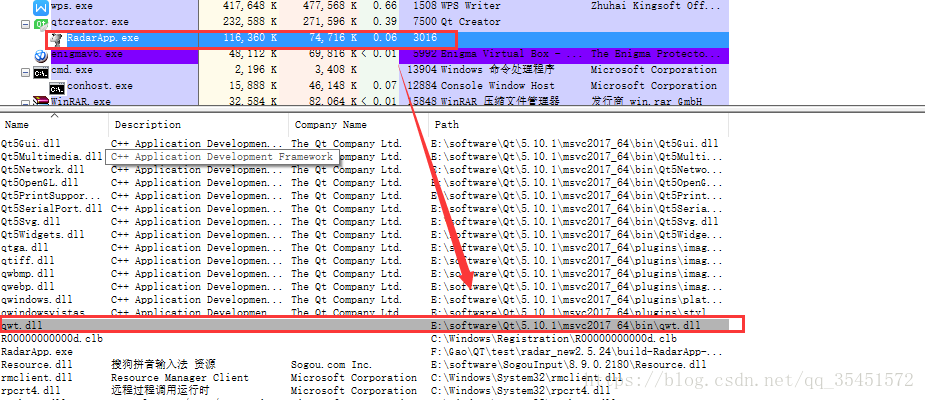Select the RadarApp.exe process in the tree
The image size is (925, 400).
coord(103,38)
